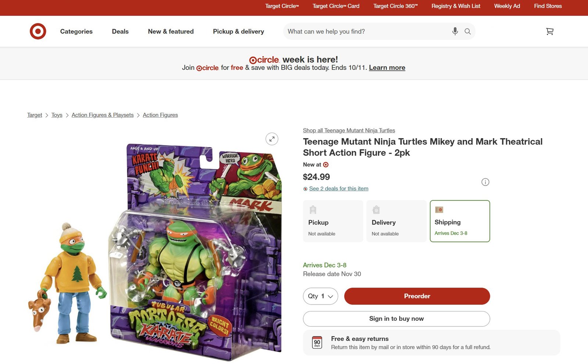Open the See 2 deals for this item link
This screenshot has width=588, height=364.
point(338,188)
